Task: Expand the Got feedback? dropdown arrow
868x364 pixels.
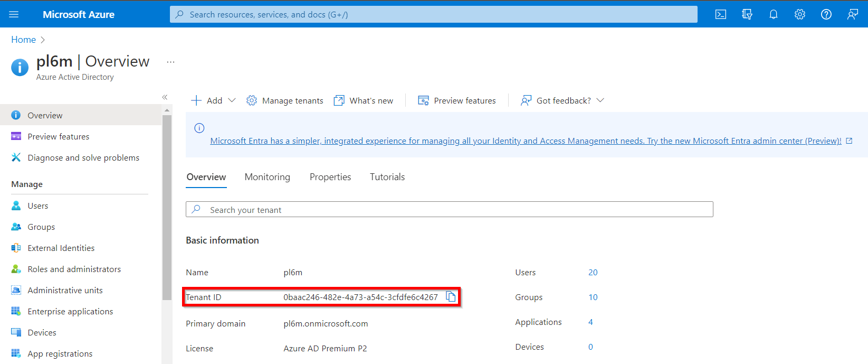Action: [600, 100]
